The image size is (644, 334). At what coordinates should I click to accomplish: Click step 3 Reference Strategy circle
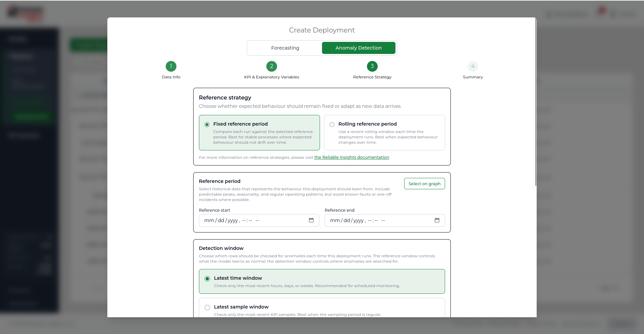[372, 66]
